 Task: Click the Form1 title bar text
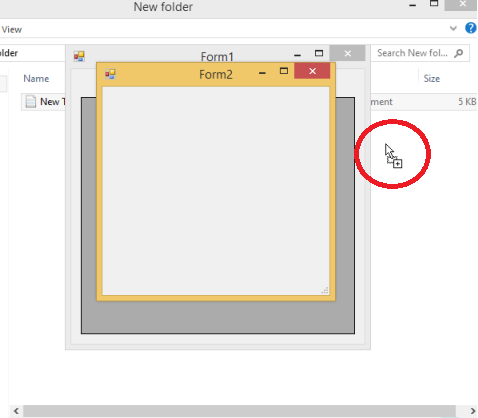click(x=217, y=57)
